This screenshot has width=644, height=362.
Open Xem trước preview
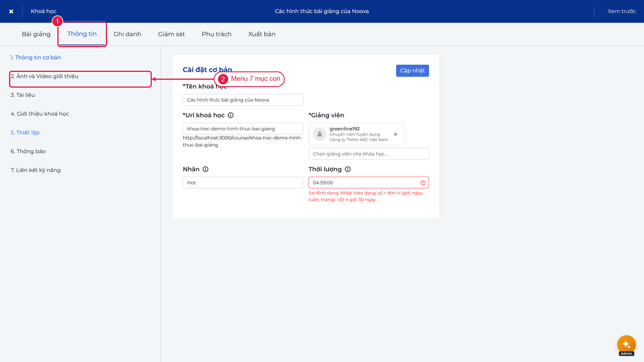621,11
